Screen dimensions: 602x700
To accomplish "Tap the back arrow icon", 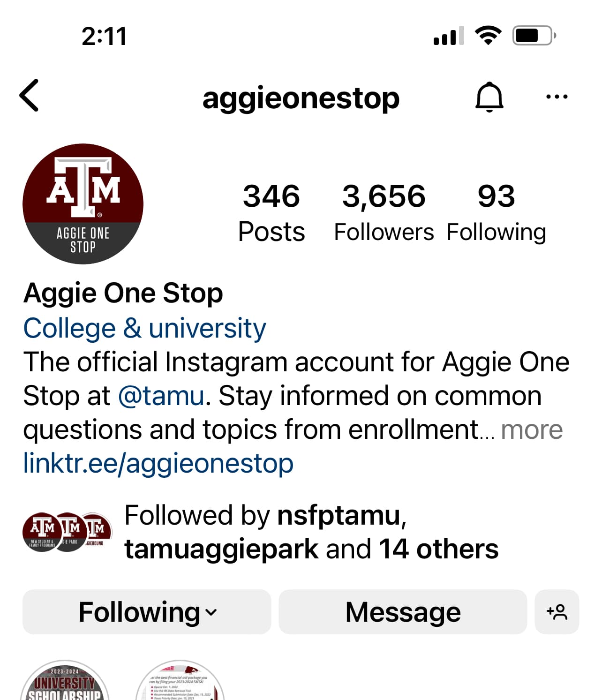I will coord(29,96).
